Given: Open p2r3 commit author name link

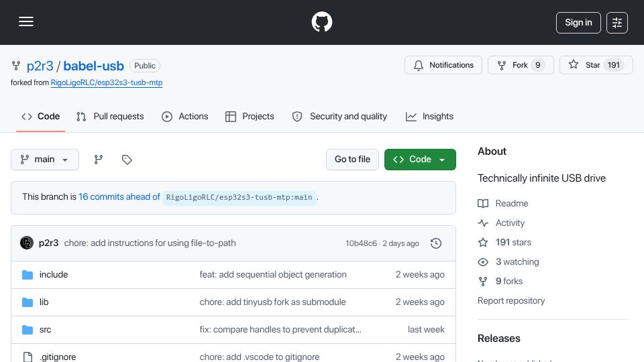Looking at the screenshot, I should coord(48,243).
